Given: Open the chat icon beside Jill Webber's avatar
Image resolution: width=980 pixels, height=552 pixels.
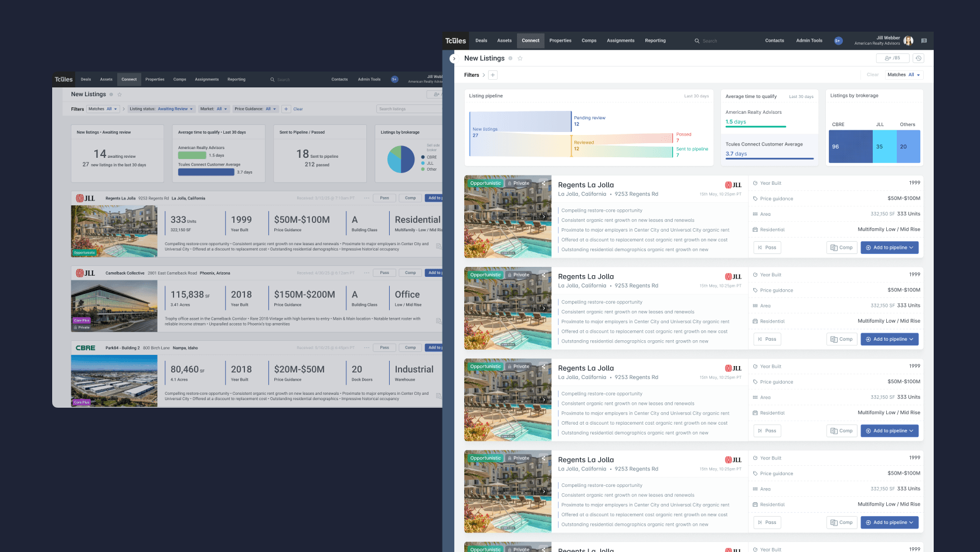Looking at the screenshot, I should 924,41.
